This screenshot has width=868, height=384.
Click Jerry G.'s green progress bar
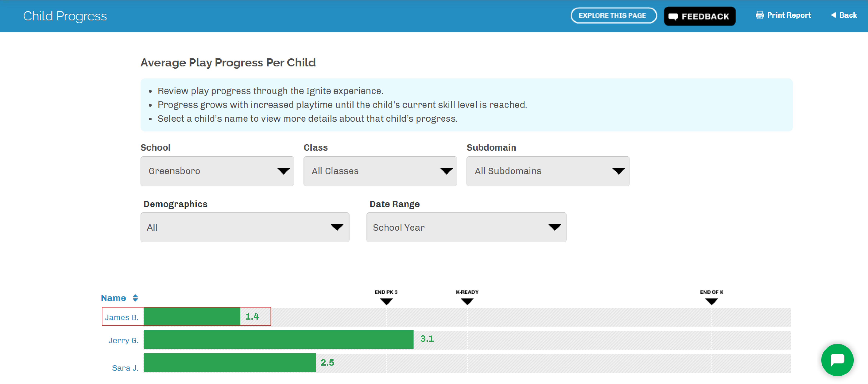tap(278, 339)
